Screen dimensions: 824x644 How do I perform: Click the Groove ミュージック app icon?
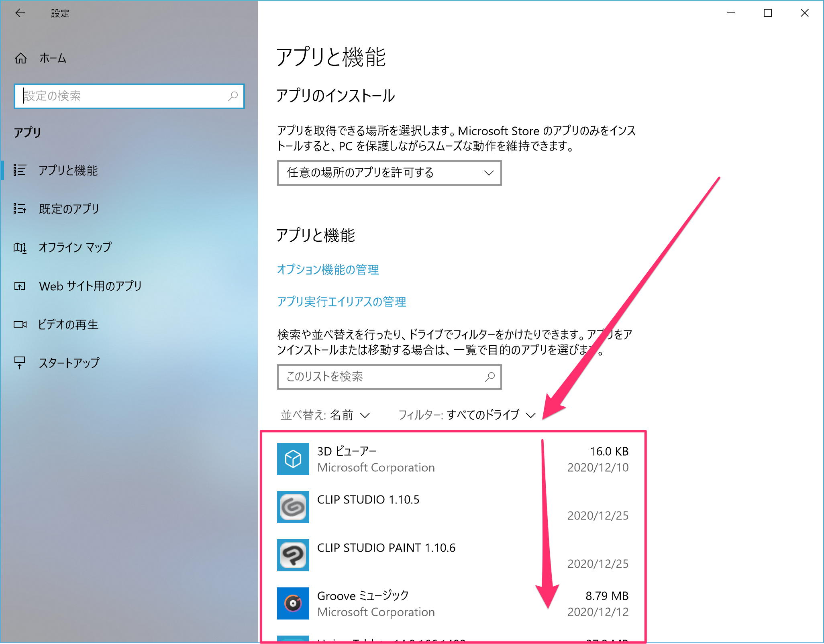pyautogui.click(x=293, y=603)
